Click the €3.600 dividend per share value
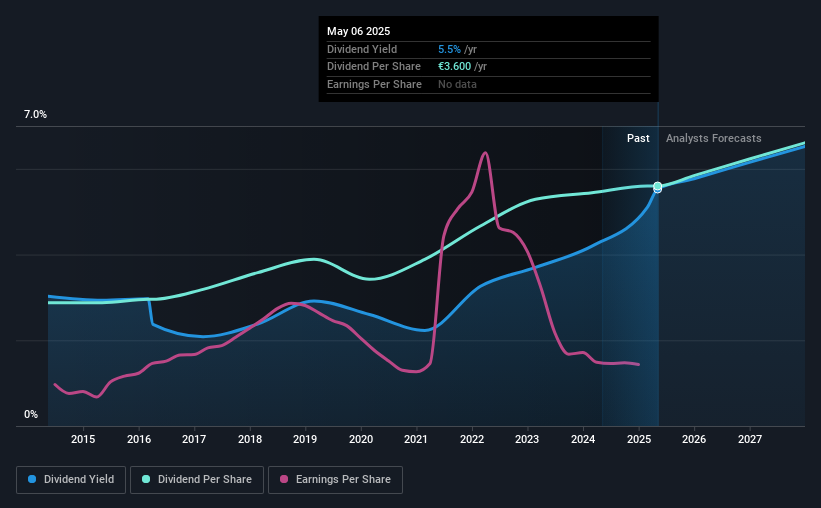821x508 pixels. 454,67
